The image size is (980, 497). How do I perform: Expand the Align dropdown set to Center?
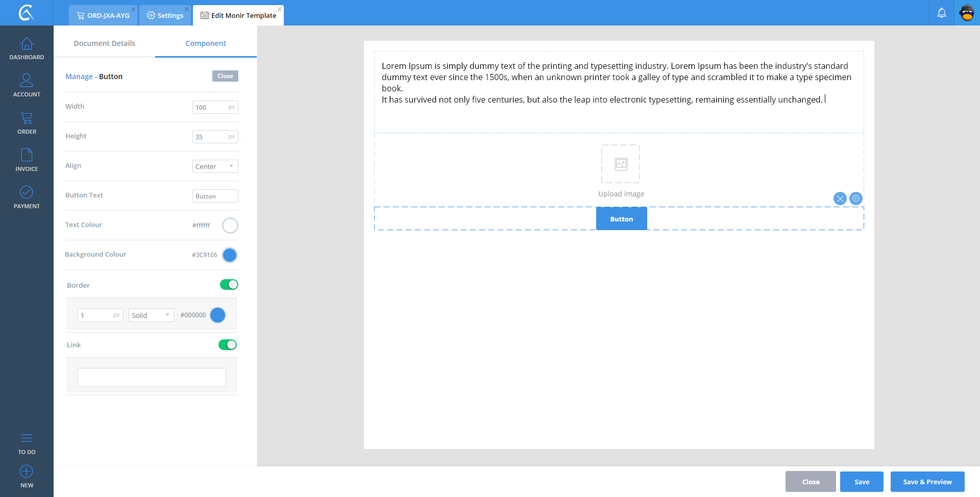point(215,166)
